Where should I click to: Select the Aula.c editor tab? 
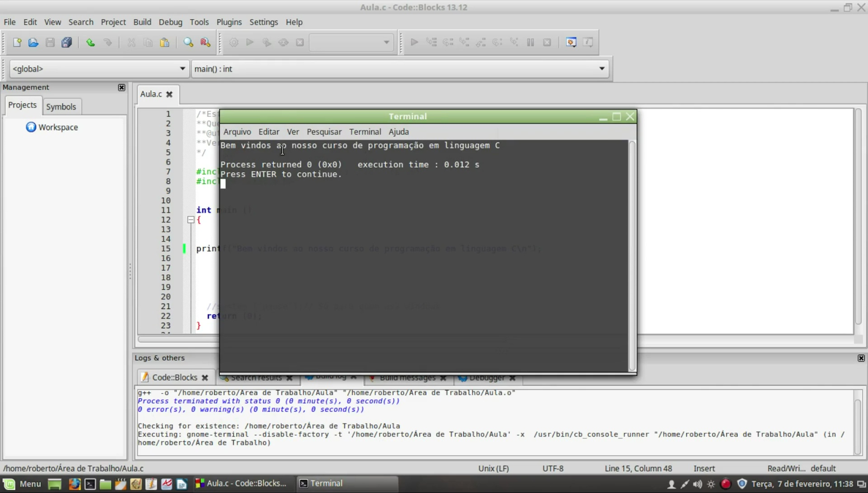(x=151, y=94)
